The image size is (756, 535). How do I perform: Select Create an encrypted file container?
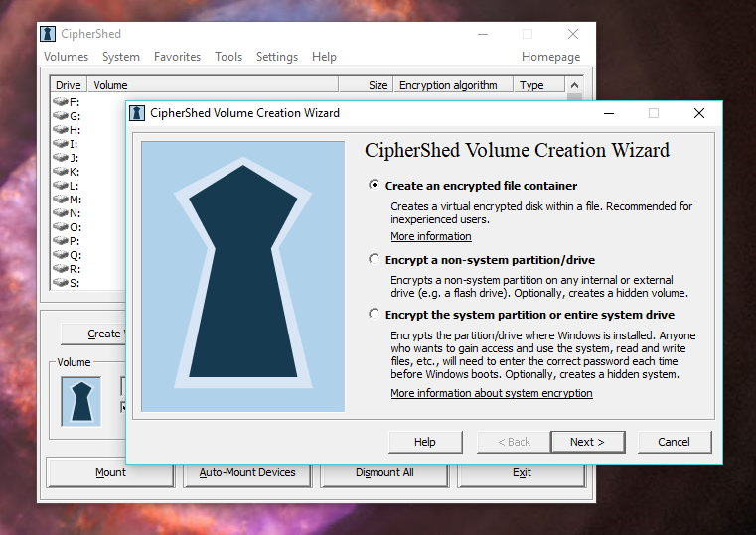[374, 185]
